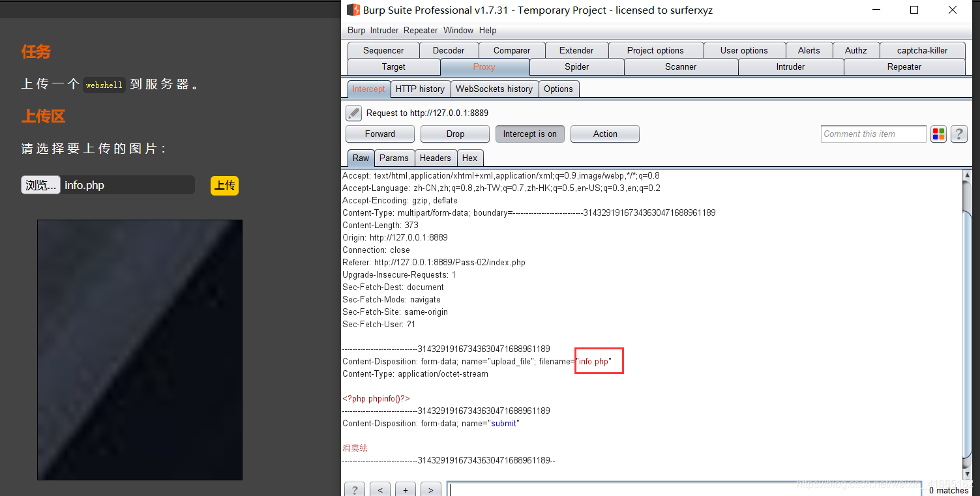Go to previous search match arrow
Viewport: 980px width, 496px height.
pos(380,490)
